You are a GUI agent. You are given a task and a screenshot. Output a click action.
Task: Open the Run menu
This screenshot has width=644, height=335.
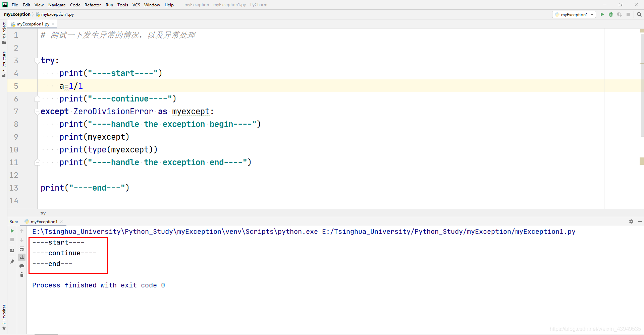pos(109,5)
